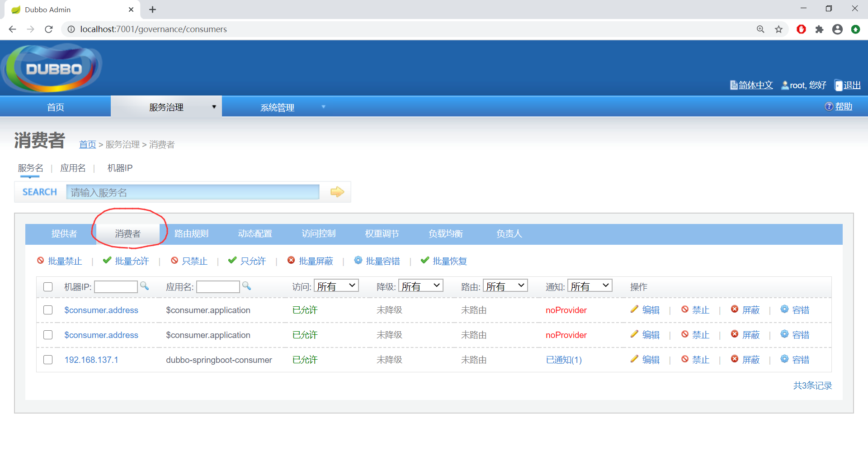Open the 192.168.137.1 consumer link
Image resolution: width=868 pixels, height=466 pixels.
click(x=91, y=360)
